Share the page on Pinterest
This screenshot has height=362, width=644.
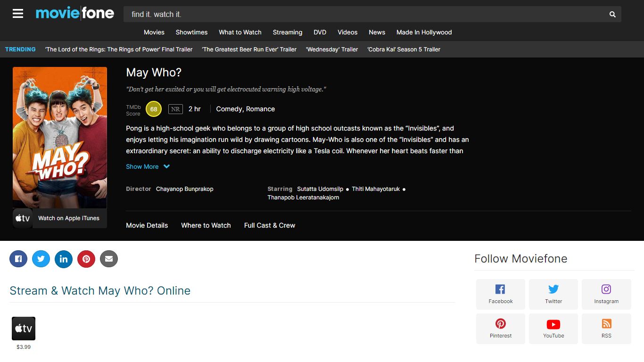[86, 259]
